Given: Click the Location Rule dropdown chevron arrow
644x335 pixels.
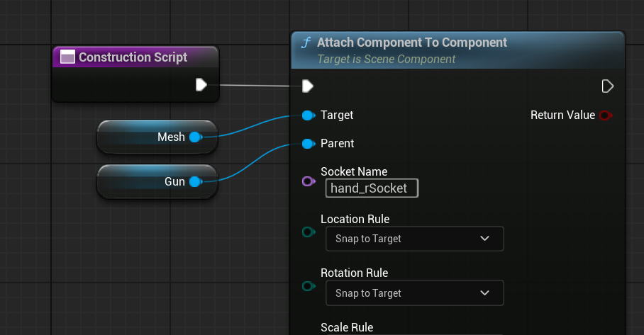Looking at the screenshot, I should click(484, 238).
